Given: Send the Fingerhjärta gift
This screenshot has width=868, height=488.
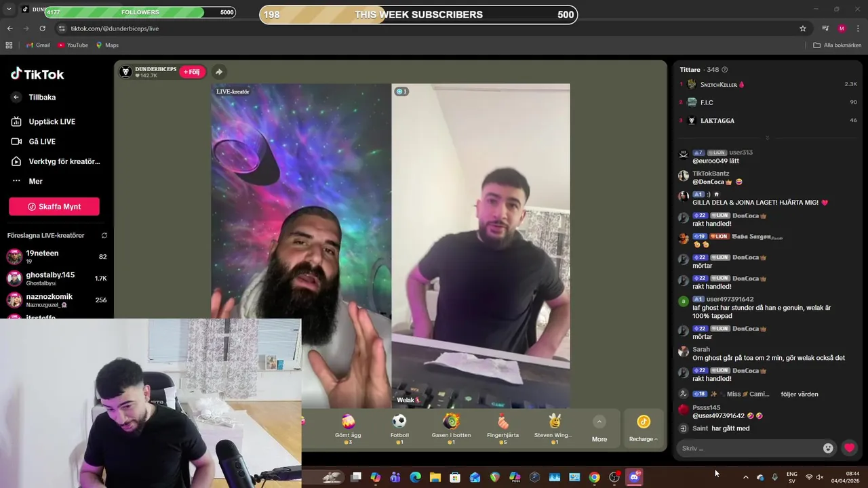Looking at the screenshot, I should point(502,429).
